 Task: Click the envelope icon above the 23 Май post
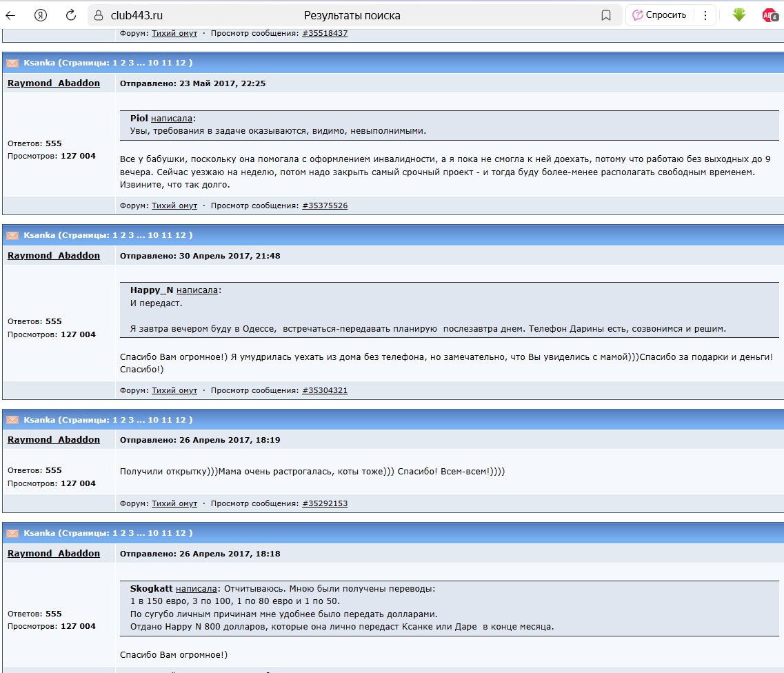[12, 63]
